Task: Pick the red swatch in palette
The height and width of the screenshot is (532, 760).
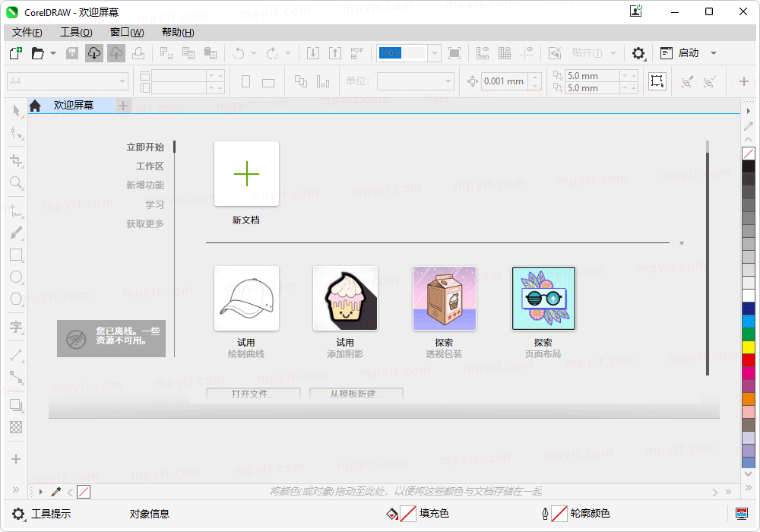Action: pyautogui.click(x=749, y=360)
